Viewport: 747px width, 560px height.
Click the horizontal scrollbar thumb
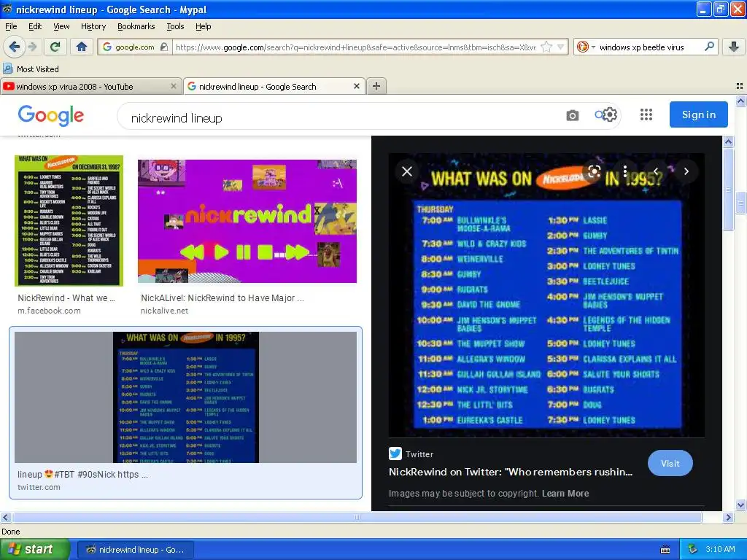pos(357,517)
